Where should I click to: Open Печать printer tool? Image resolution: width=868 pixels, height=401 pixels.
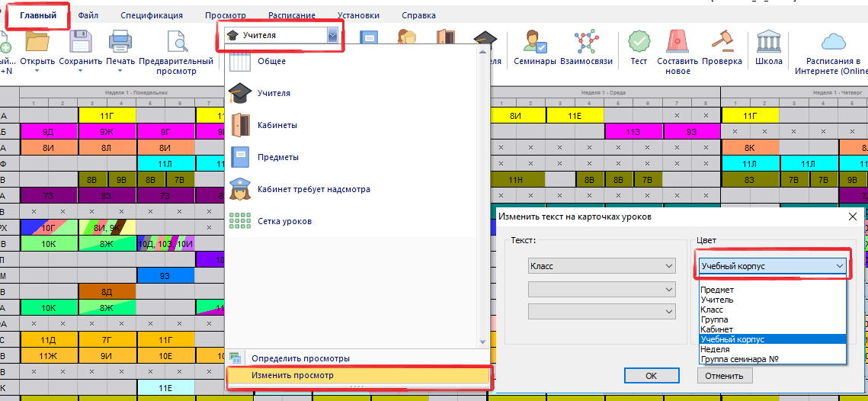tap(120, 42)
